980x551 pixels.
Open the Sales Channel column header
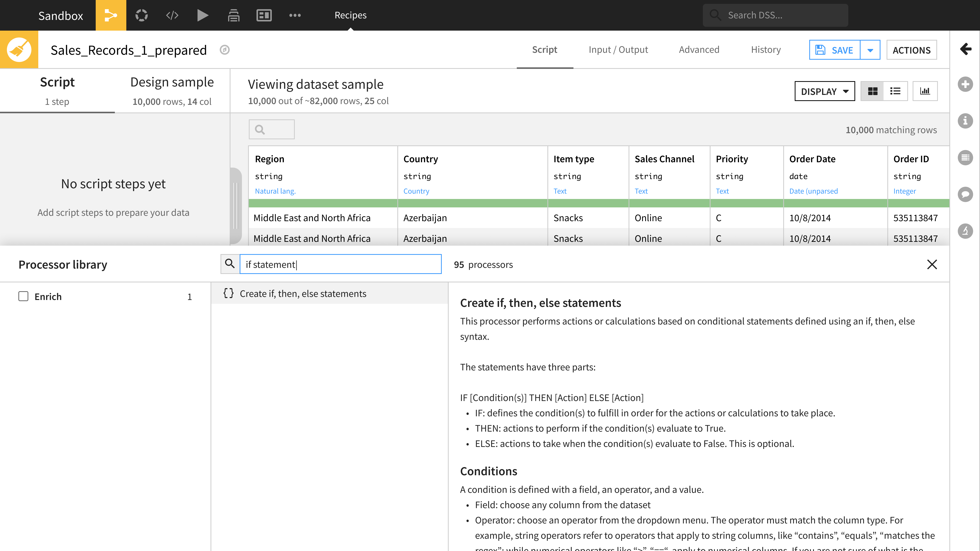coord(664,159)
